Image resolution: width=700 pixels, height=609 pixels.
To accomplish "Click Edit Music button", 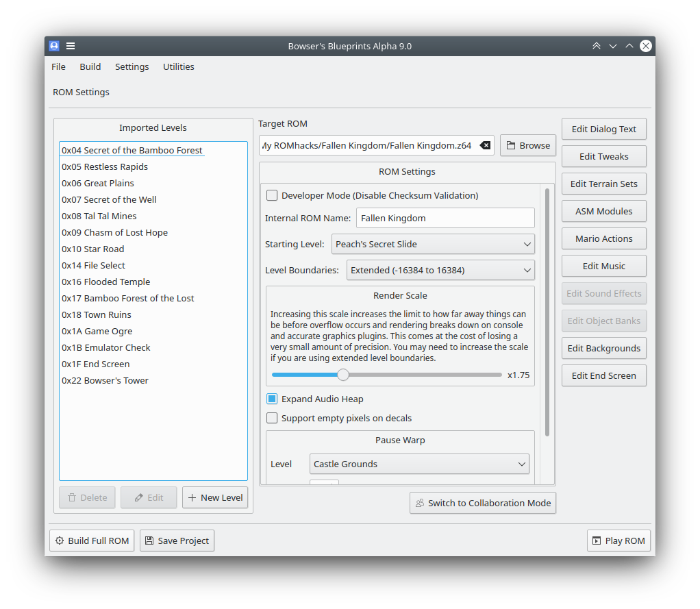I will 604,266.
